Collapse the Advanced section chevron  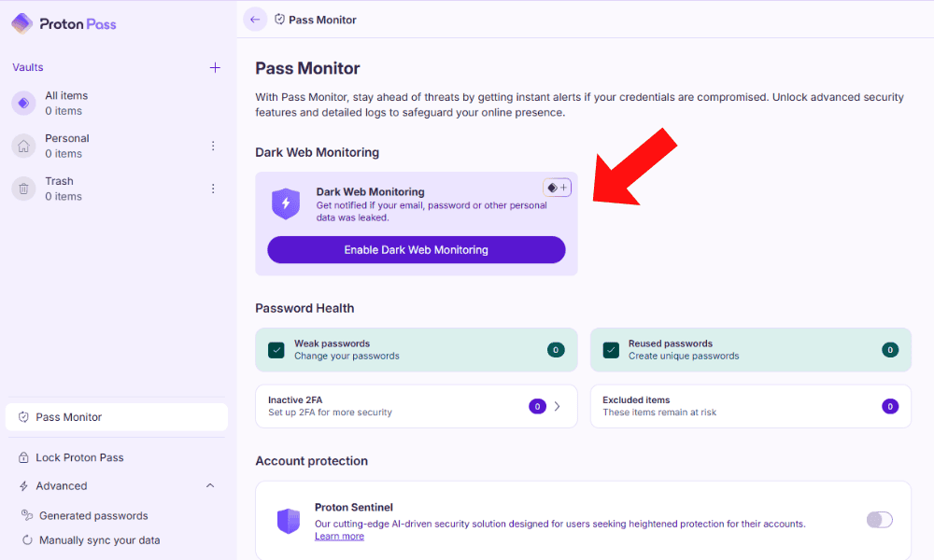[x=210, y=485]
